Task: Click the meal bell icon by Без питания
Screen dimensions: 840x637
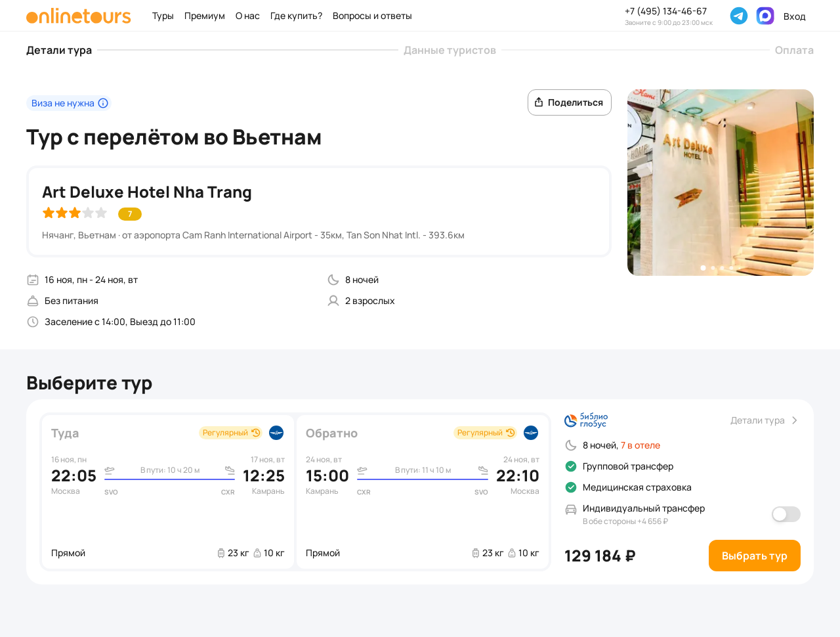Action: tap(33, 301)
